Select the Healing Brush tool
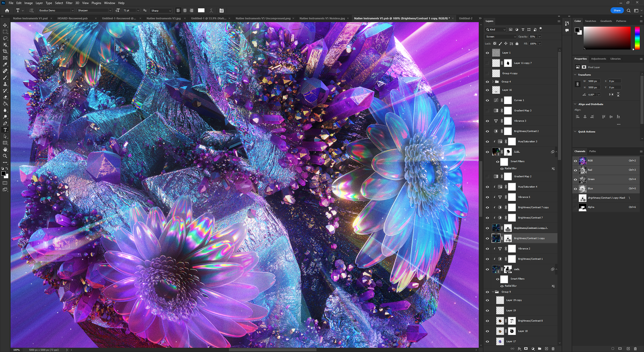The width and height of the screenshot is (644, 352). pos(5,71)
